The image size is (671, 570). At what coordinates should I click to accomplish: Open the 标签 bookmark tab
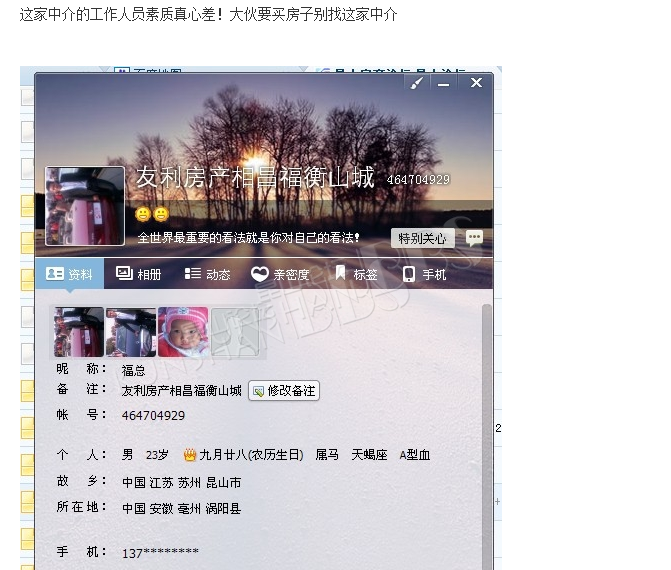356,273
